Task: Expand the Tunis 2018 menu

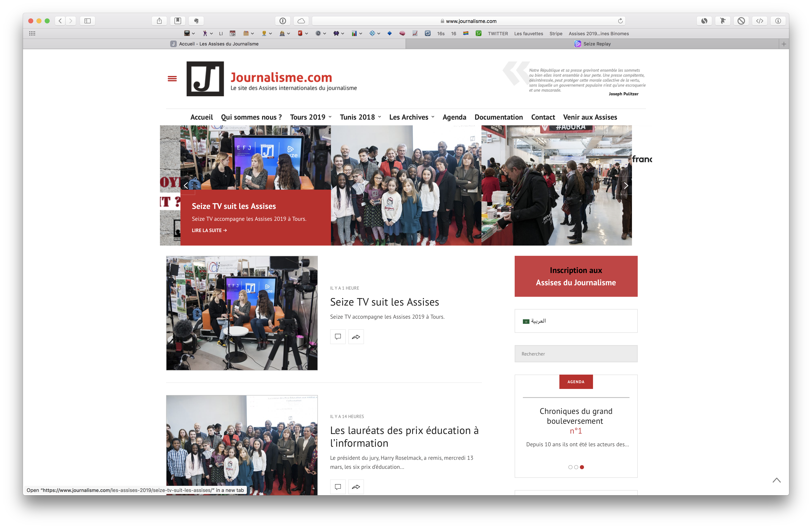Action: (360, 117)
